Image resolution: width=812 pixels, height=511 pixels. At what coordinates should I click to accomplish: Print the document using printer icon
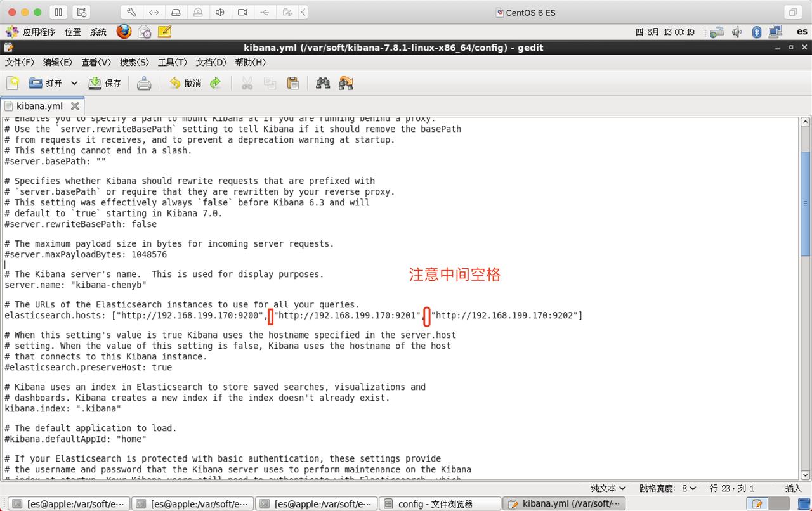(144, 83)
